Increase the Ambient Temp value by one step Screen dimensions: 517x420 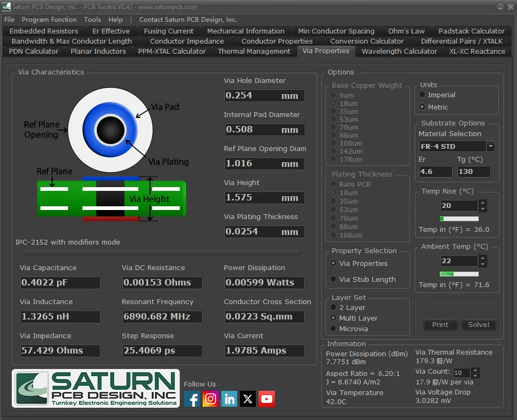tap(483, 258)
